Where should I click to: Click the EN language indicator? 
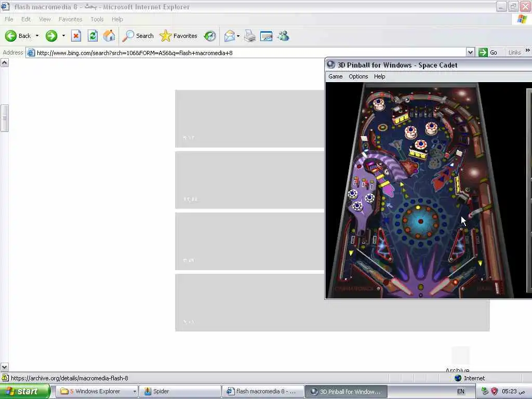(460, 392)
